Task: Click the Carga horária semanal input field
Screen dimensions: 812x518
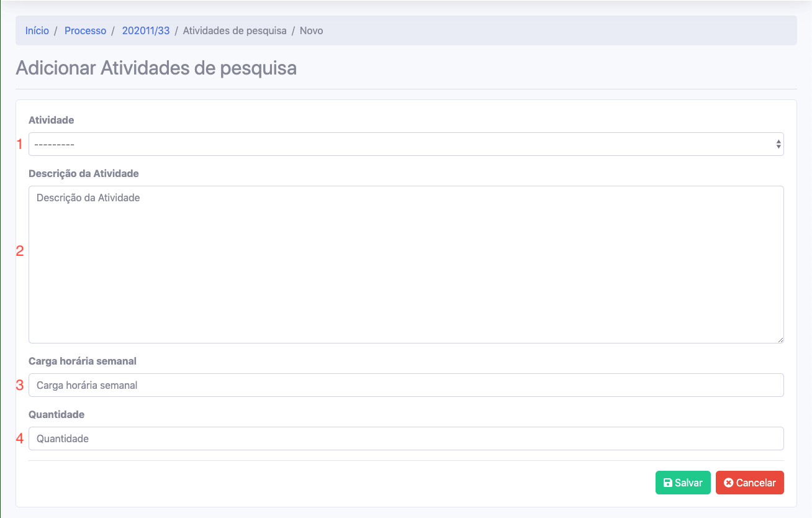Action: point(405,385)
